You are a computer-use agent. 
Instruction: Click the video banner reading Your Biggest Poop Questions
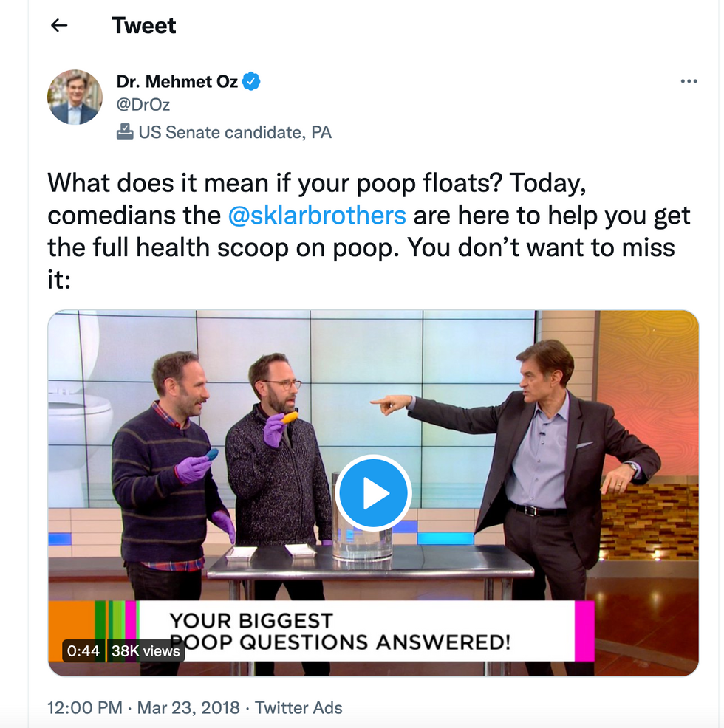[339, 631]
